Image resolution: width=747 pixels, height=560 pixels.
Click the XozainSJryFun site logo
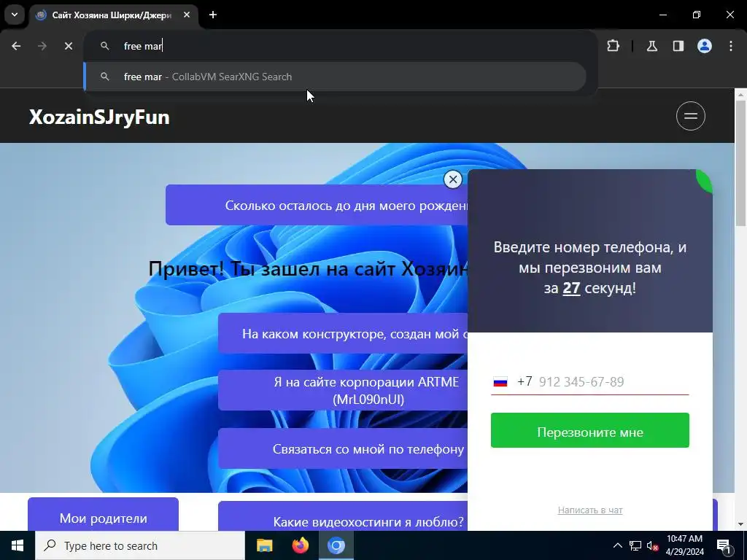coord(99,117)
